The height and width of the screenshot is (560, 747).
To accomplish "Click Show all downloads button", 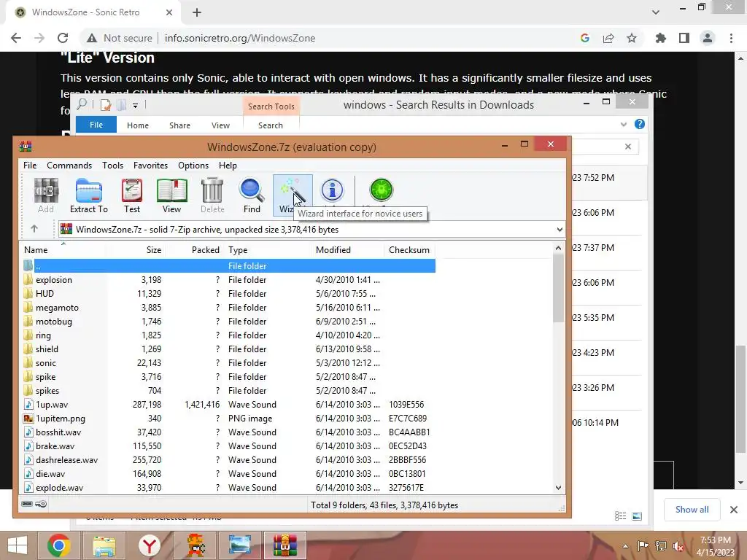I will [x=692, y=510].
